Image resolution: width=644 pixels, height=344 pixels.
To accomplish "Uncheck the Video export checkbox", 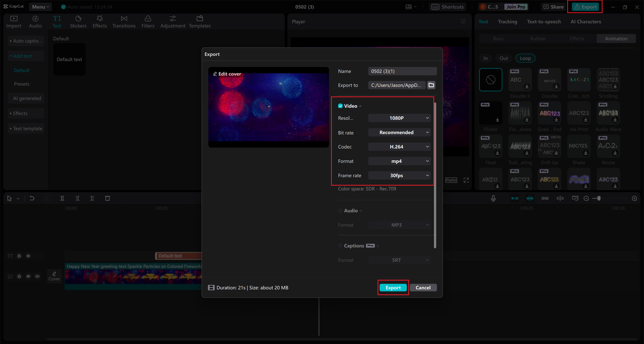I will (340, 106).
